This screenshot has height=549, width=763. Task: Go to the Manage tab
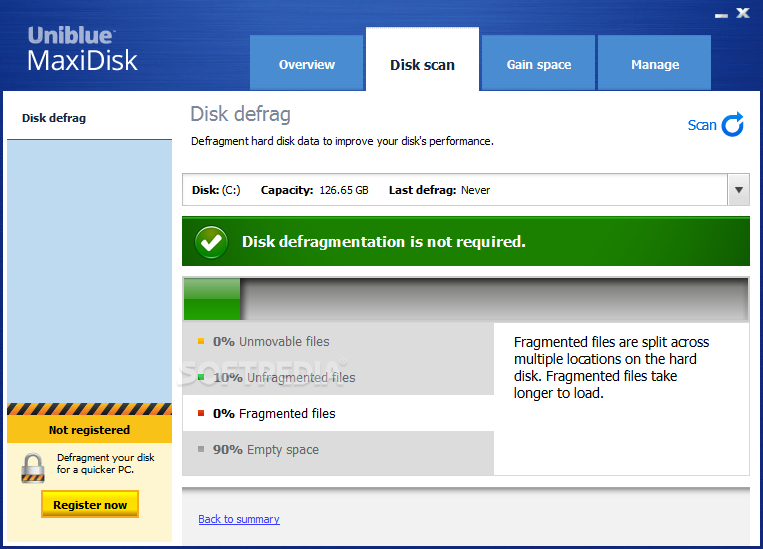654,63
